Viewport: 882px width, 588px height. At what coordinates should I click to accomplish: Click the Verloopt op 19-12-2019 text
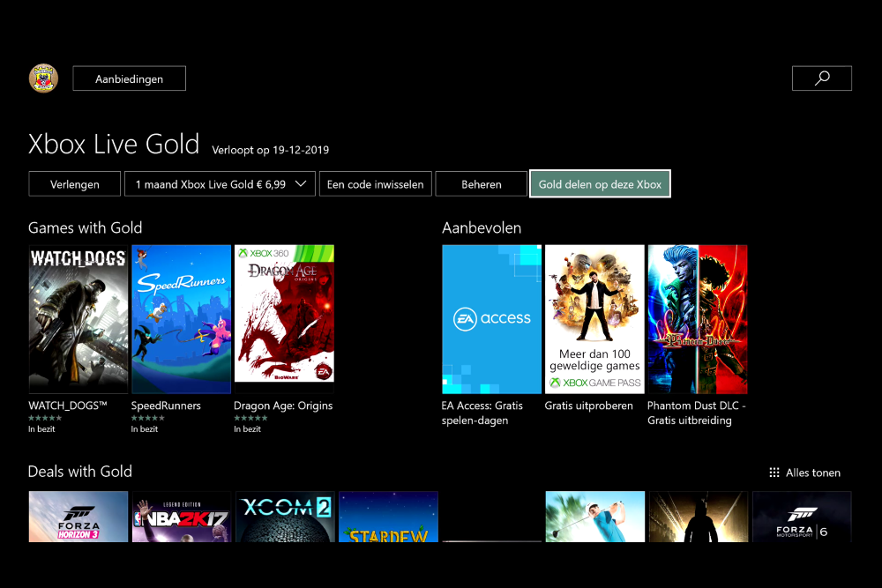pos(271,150)
